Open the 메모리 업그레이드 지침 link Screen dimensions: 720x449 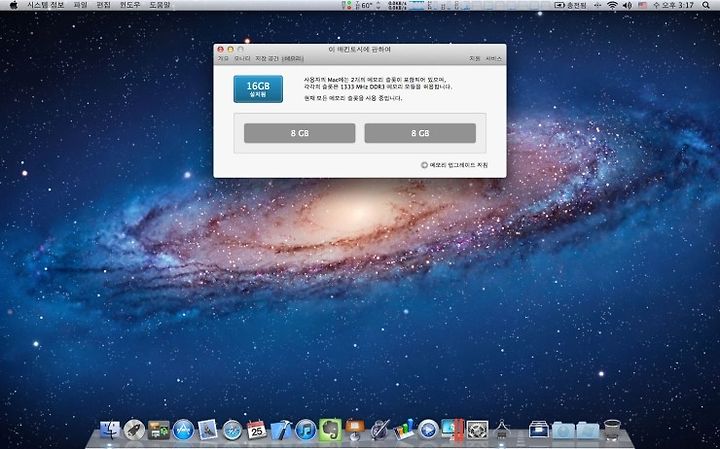455,165
